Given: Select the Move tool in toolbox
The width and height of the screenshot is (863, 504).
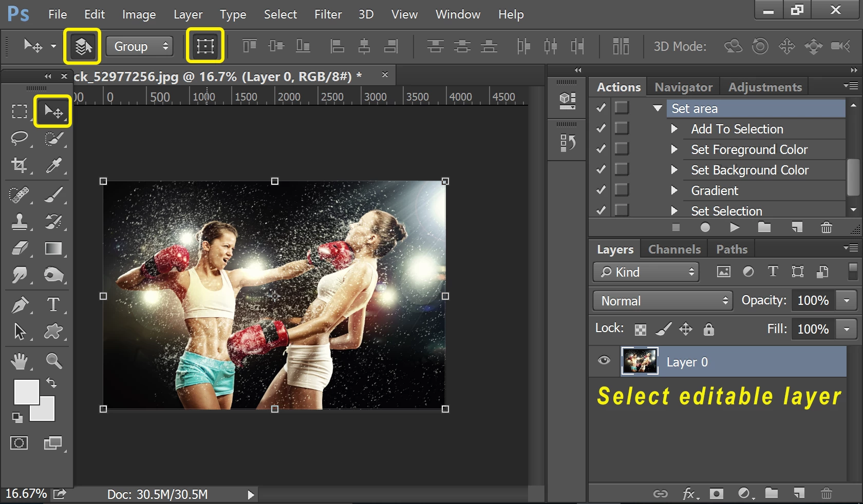Looking at the screenshot, I should click(x=53, y=111).
